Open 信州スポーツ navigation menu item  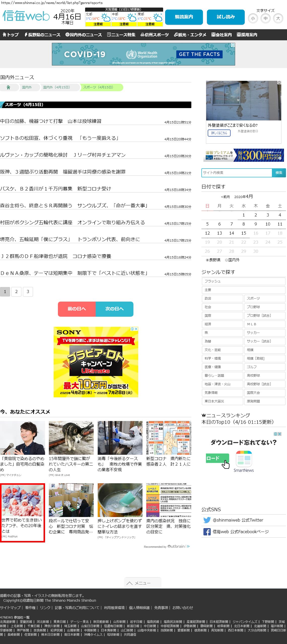pos(155,35)
